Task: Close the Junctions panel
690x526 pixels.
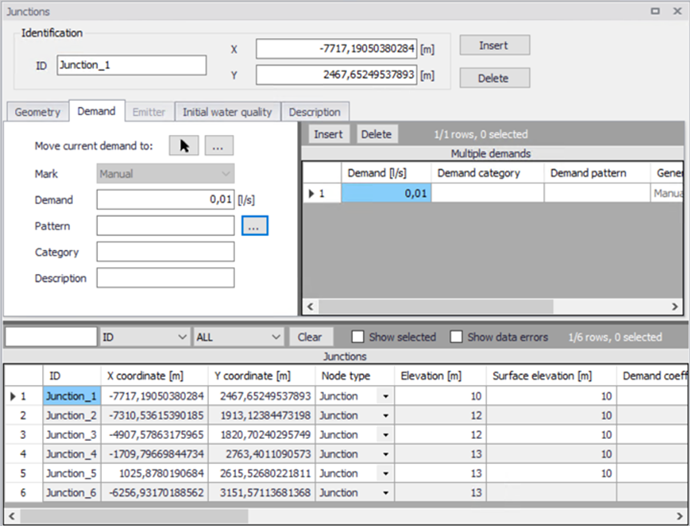Action: point(677,11)
